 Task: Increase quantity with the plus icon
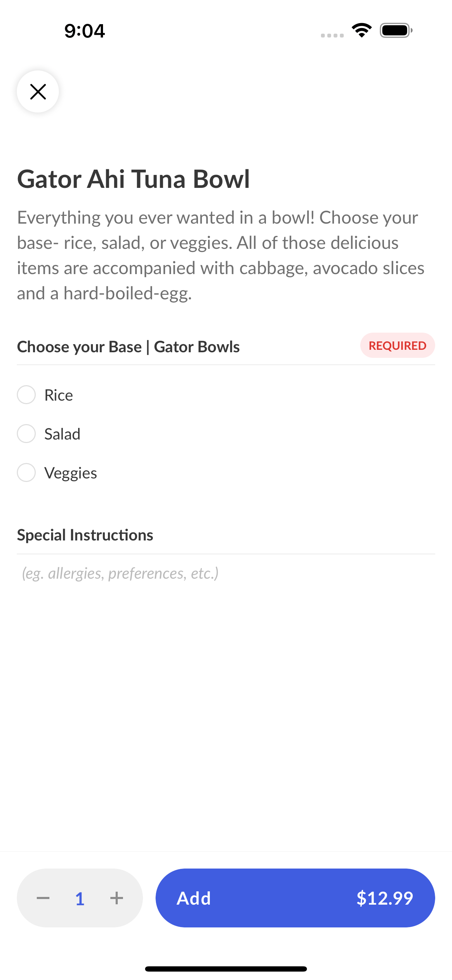click(116, 898)
